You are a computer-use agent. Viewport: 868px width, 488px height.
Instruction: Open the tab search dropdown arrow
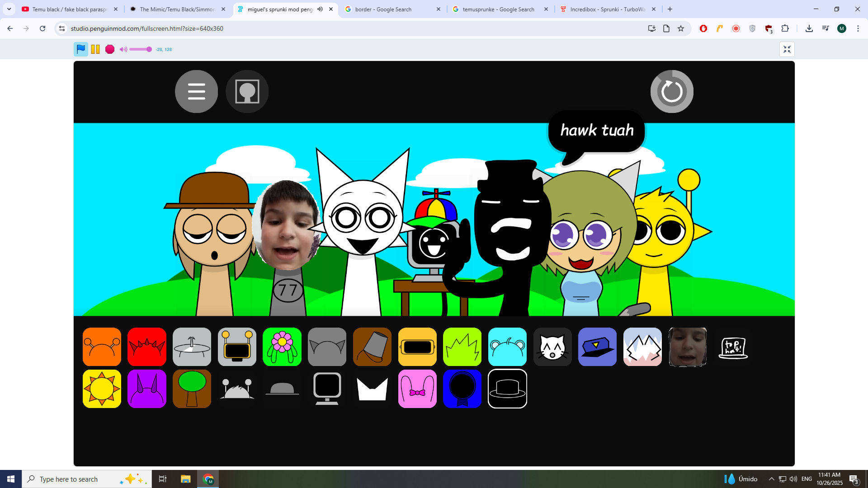tap(9, 9)
